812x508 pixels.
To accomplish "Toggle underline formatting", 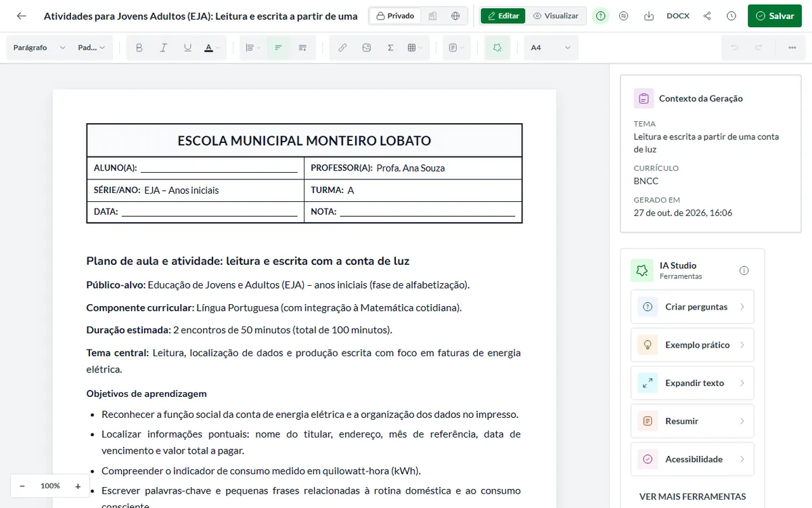I will click(187, 48).
